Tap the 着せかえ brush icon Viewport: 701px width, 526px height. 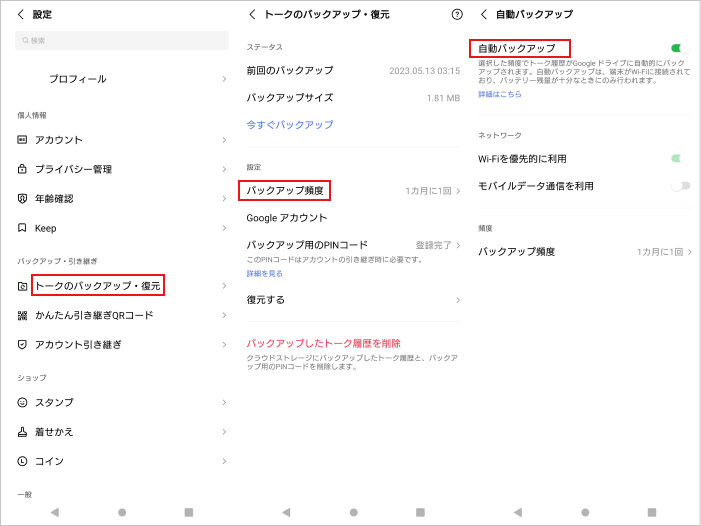[22, 432]
